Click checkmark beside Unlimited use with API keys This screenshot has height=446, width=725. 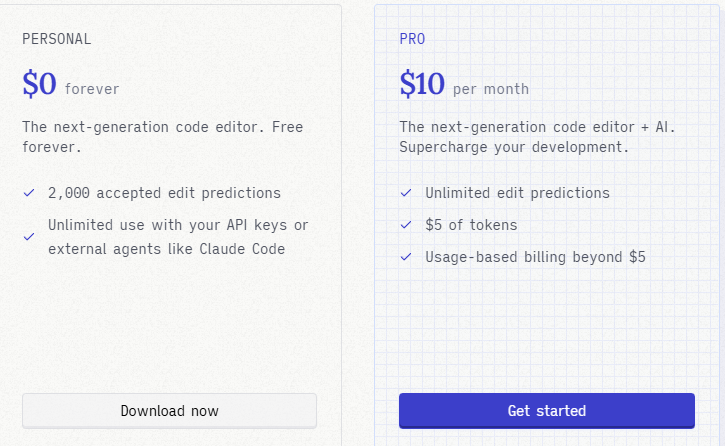click(29, 237)
